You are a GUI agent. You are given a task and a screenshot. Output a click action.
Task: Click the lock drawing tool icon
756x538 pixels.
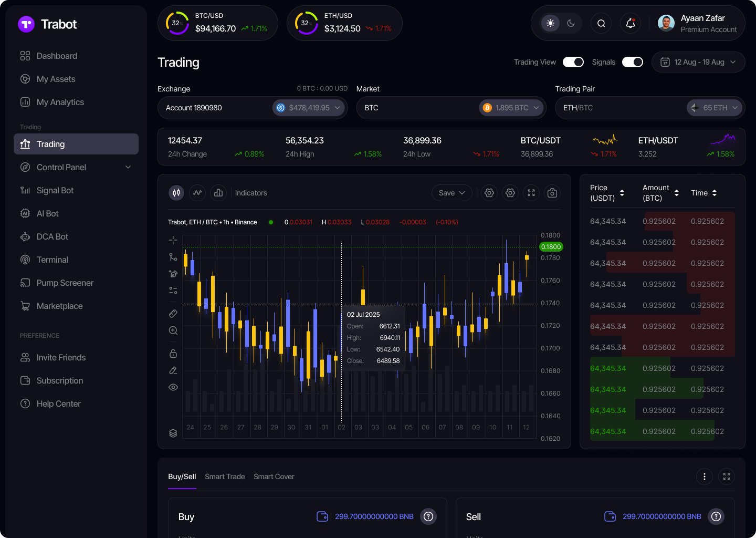pos(173,354)
